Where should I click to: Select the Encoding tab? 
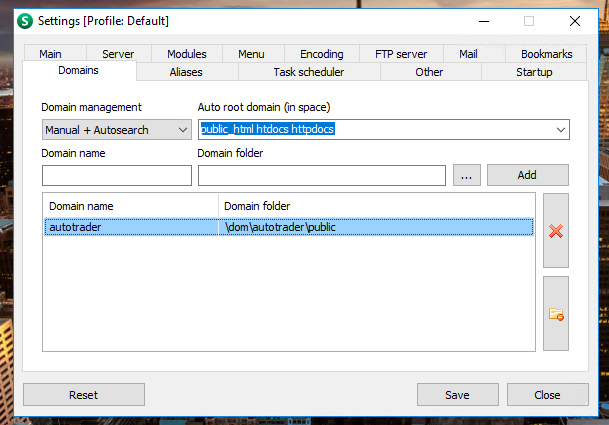coord(321,54)
